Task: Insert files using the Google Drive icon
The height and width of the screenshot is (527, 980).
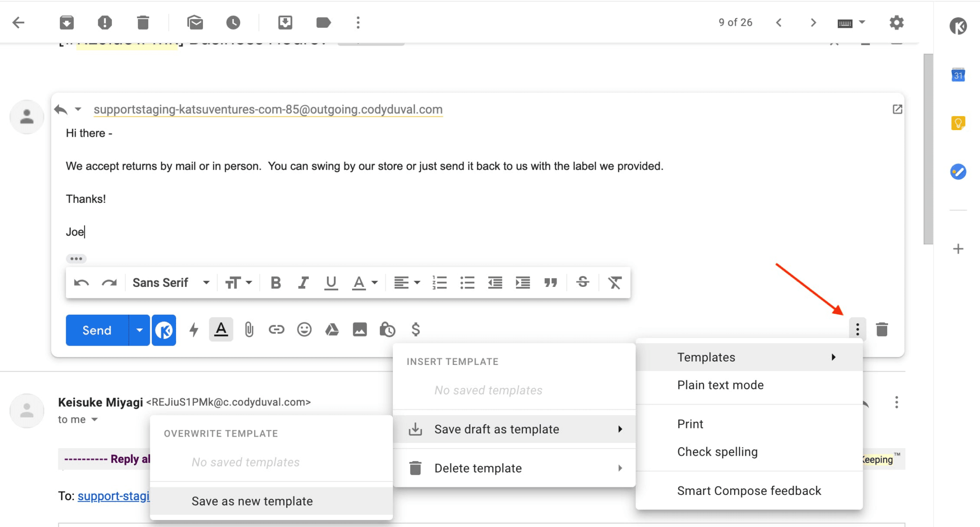Action: [332, 329]
